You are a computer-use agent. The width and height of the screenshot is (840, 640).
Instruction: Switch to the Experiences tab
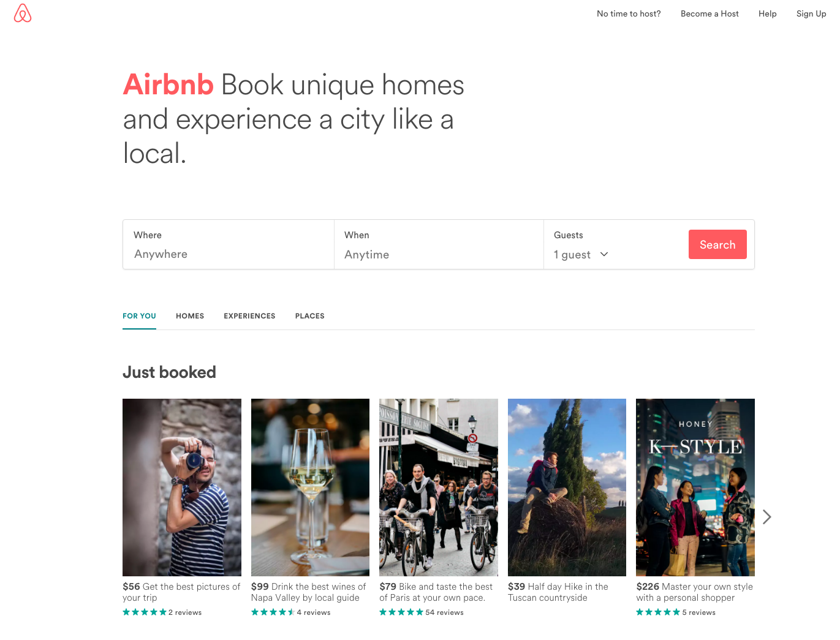coord(249,316)
